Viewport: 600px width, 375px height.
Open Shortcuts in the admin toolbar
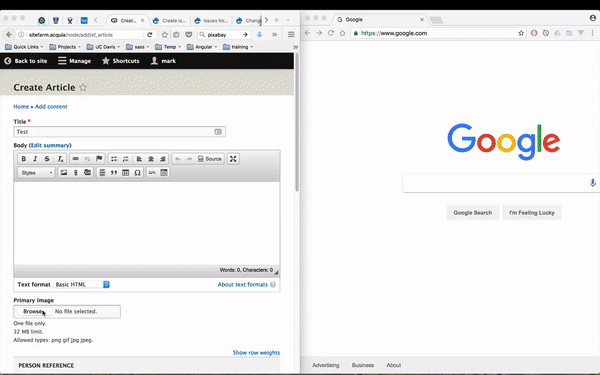pos(120,61)
